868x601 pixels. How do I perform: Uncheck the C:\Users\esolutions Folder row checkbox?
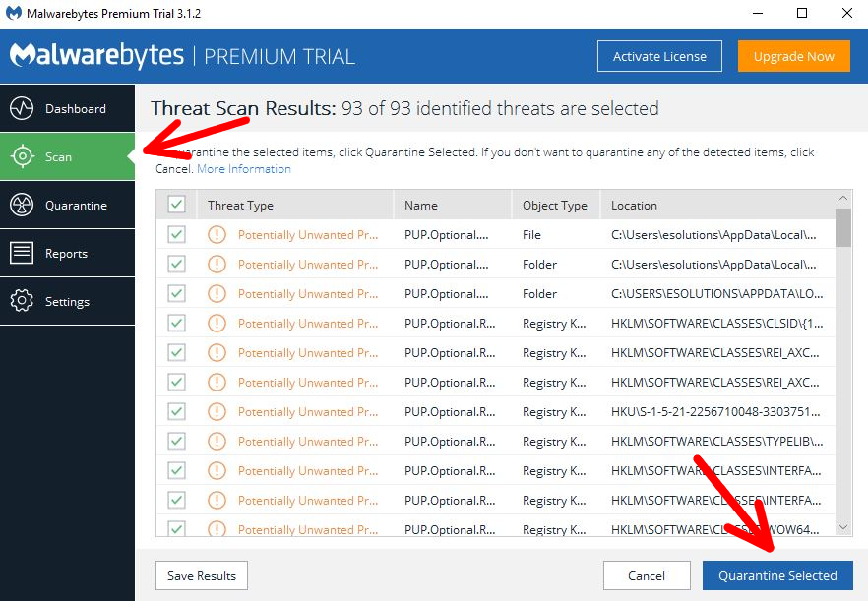pyautogui.click(x=176, y=264)
